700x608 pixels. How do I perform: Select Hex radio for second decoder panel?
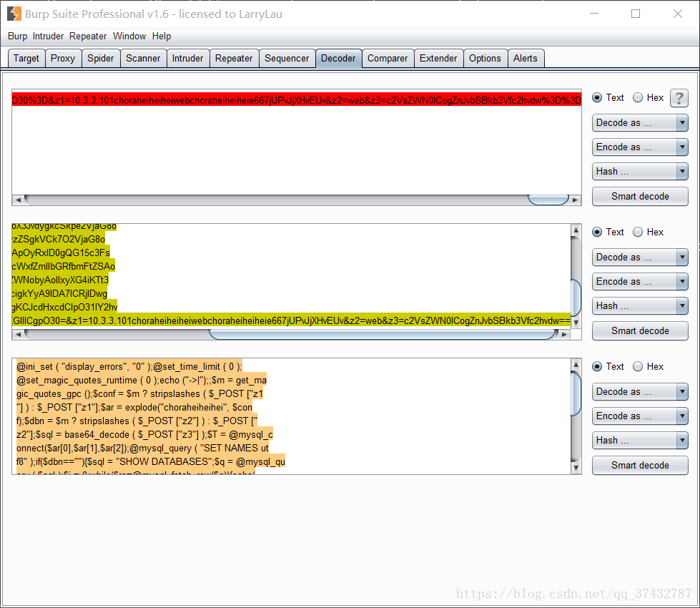coord(638,232)
